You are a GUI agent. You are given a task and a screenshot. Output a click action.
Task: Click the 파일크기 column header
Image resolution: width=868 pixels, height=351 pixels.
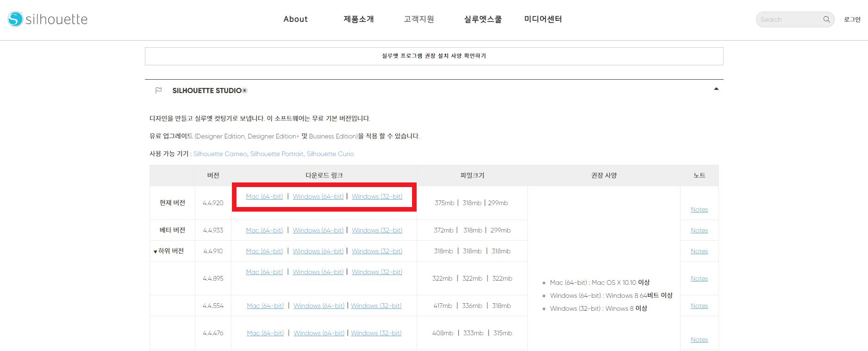(x=472, y=175)
